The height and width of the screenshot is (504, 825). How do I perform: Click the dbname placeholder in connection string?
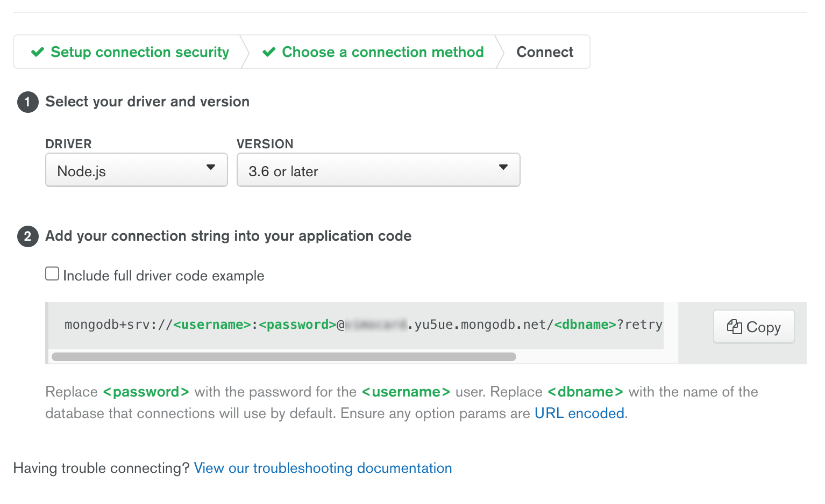point(585,325)
